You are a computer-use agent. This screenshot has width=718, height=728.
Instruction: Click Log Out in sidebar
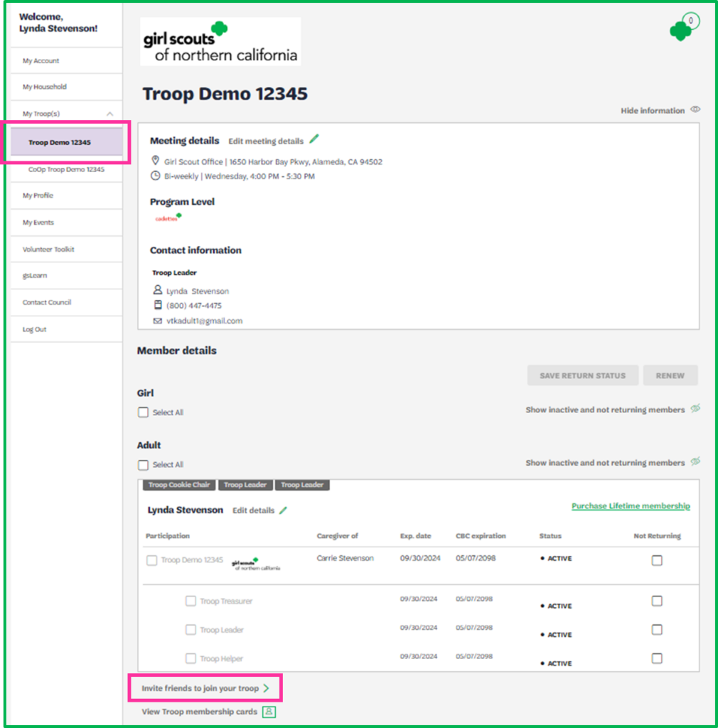tap(66, 329)
